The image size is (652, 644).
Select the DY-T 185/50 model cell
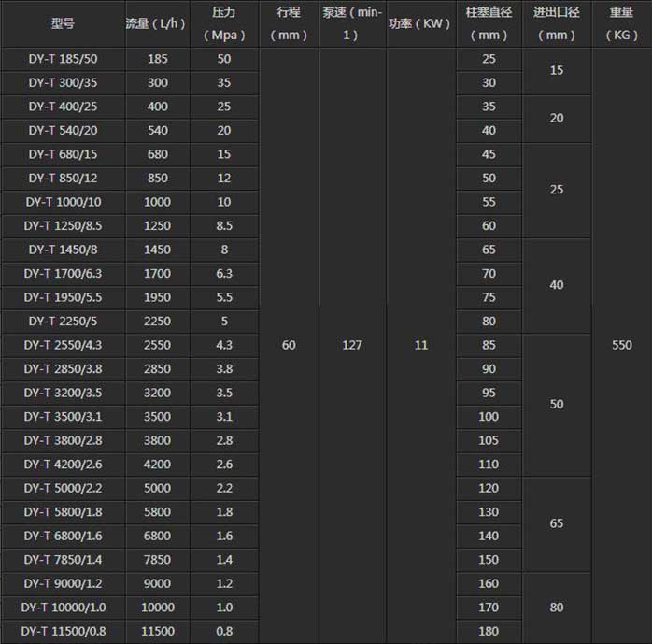point(63,59)
